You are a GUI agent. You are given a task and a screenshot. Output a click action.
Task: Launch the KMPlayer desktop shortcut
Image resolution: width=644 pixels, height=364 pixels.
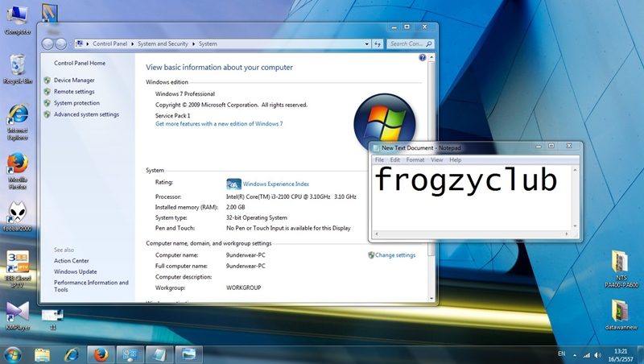17,316
